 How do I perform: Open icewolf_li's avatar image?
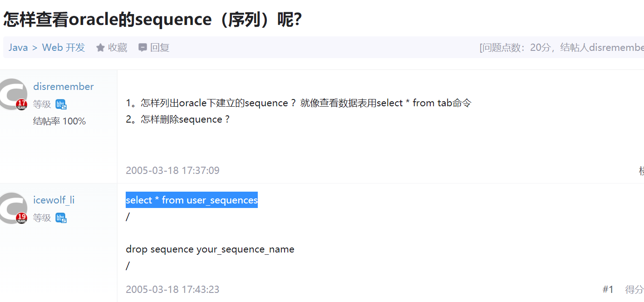13,208
